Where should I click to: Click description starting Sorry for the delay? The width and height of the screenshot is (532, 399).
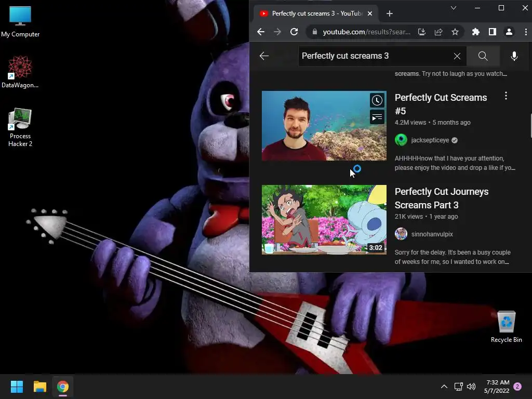click(x=453, y=257)
